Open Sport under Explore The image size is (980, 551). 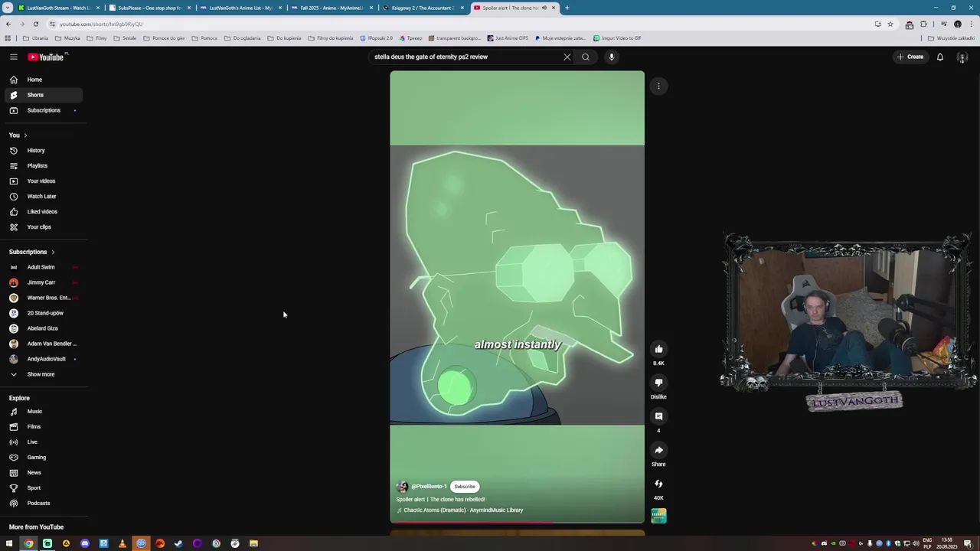[43, 488]
